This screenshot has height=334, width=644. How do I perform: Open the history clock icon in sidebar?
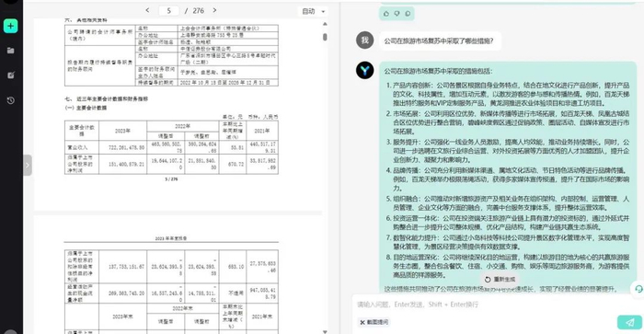(11, 100)
